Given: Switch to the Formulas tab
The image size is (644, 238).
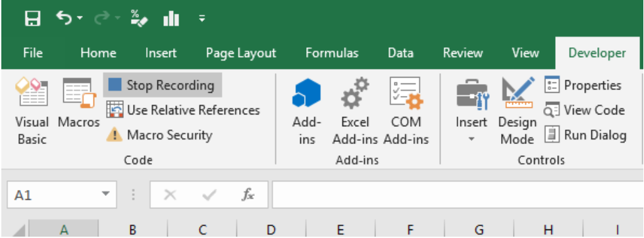Looking at the screenshot, I should (332, 53).
